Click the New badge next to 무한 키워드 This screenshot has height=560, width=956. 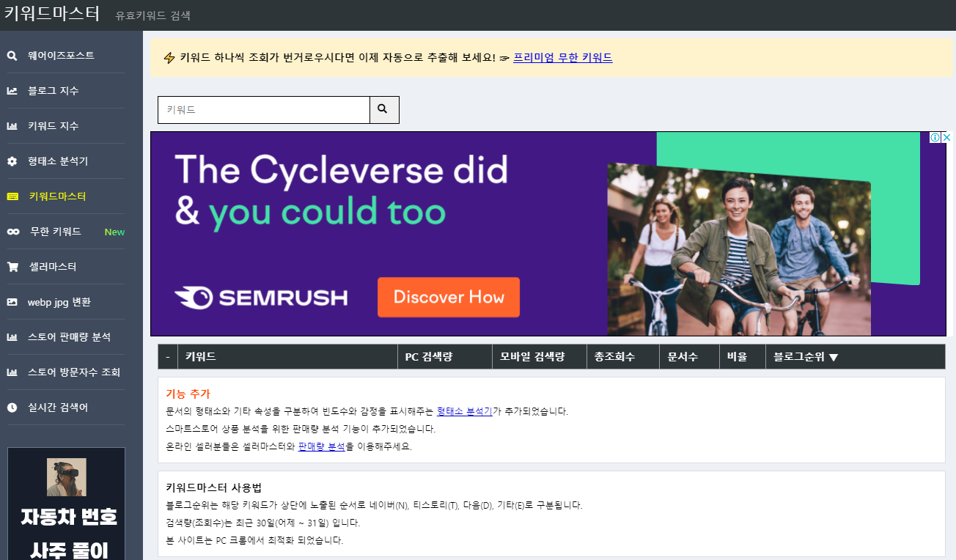[114, 232]
